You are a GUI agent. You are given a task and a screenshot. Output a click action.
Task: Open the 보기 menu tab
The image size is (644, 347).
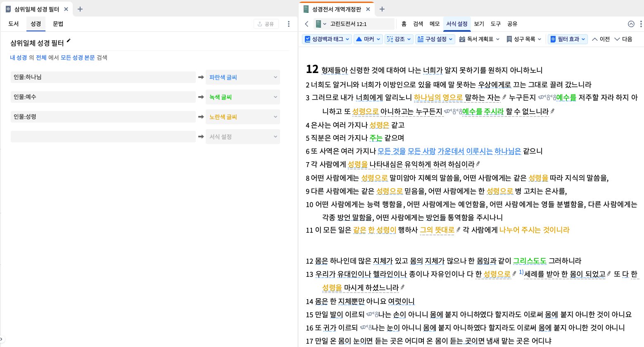pos(479,24)
